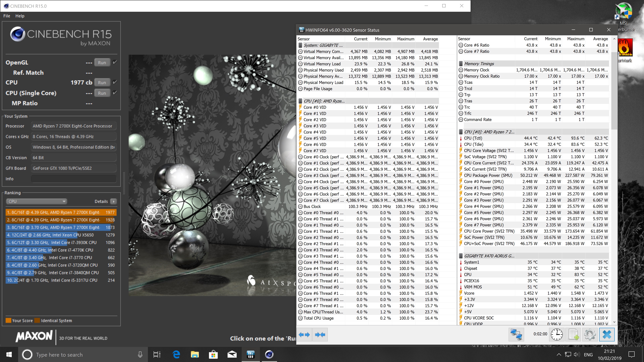Click CPU Package Power lightning icon
The image size is (644, 362).
click(x=461, y=175)
